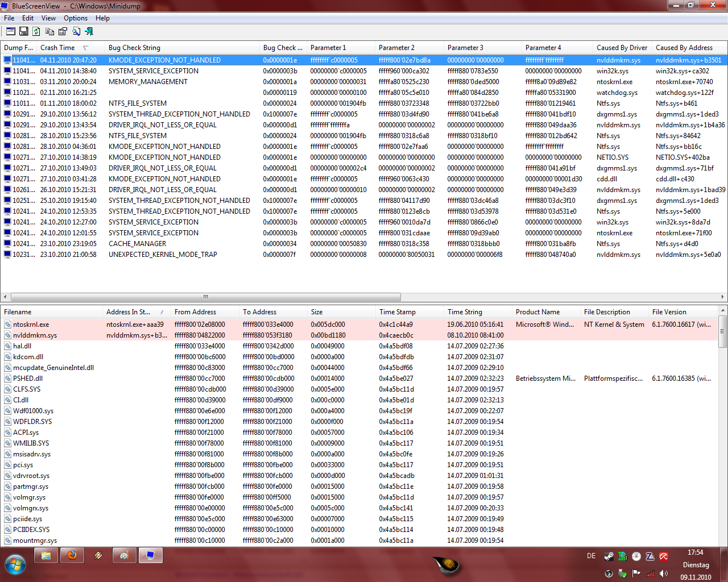Select the Wdf01000.sys file row

[359, 410]
